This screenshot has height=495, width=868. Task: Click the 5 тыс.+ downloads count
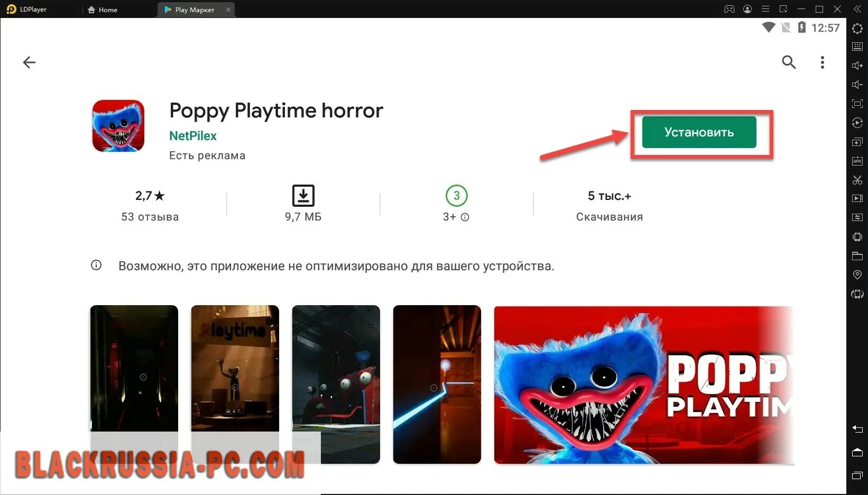610,196
